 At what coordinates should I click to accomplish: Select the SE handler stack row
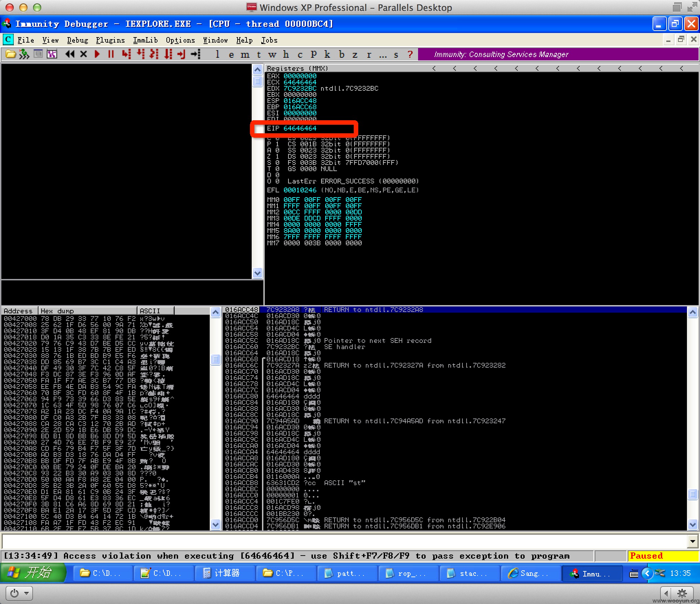click(x=455, y=347)
